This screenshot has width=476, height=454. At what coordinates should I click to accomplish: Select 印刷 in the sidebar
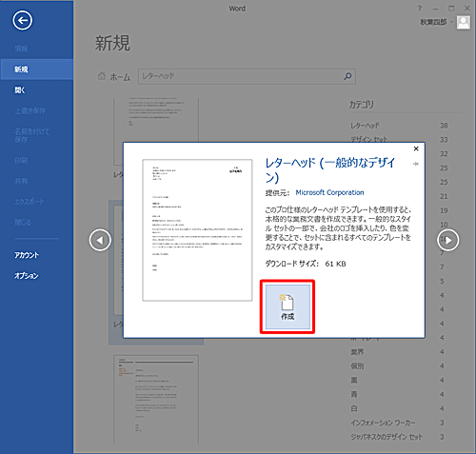tap(37, 160)
